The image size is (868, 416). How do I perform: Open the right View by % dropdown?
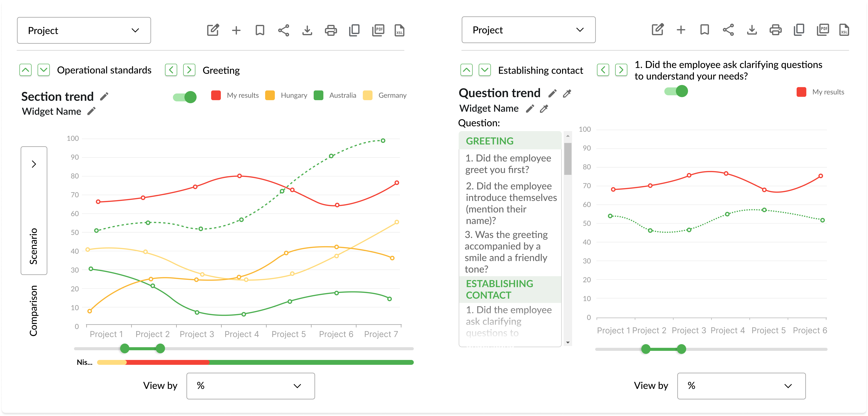pos(741,386)
